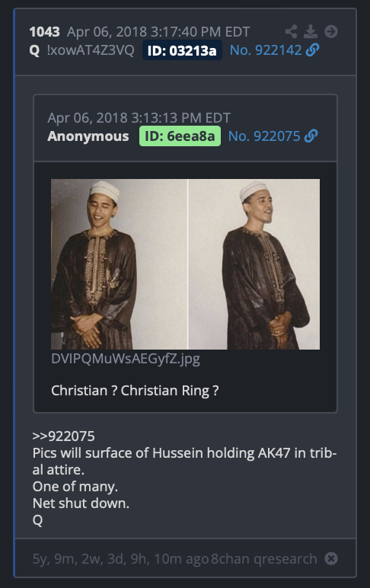Follow the >>922075 reply reference
This screenshot has width=370, height=588.
(64, 436)
